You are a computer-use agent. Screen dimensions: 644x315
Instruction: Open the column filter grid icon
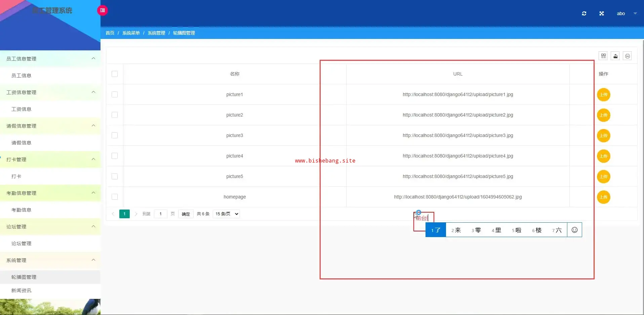coord(603,56)
